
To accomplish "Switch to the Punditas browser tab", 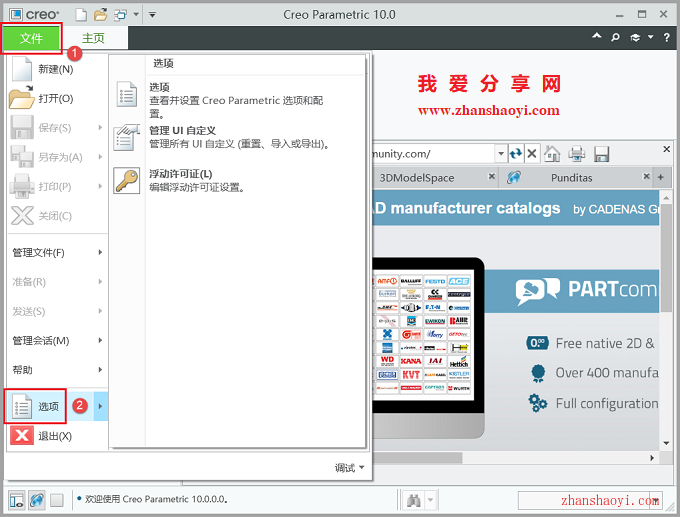I will pyautogui.click(x=572, y=178).
